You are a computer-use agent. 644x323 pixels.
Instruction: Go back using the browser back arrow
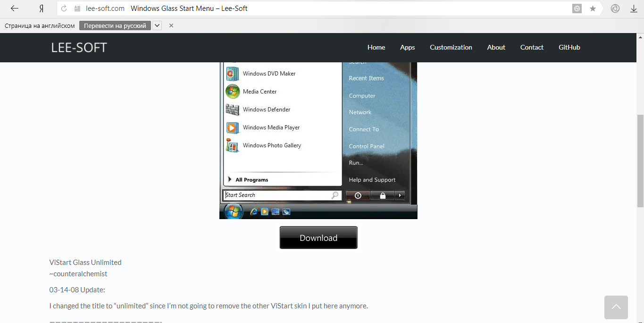tap(15, 8)
